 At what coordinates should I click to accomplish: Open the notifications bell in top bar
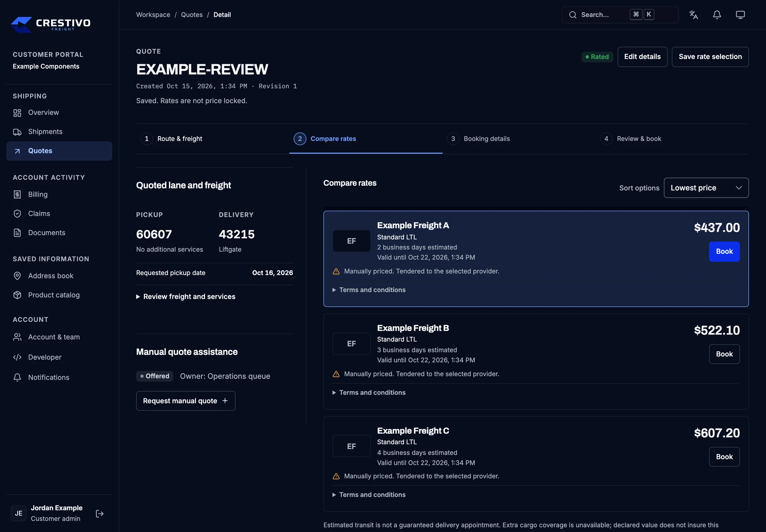click(x=717, y=15)
